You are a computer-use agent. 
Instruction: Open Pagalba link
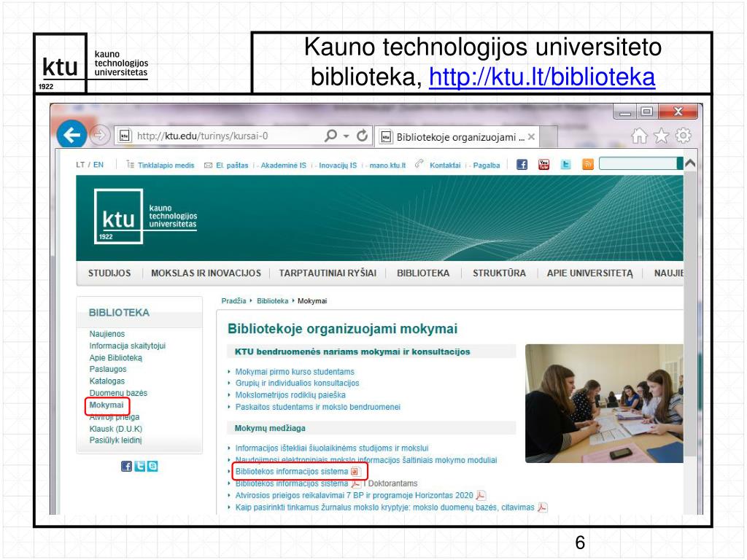point(487,166)
